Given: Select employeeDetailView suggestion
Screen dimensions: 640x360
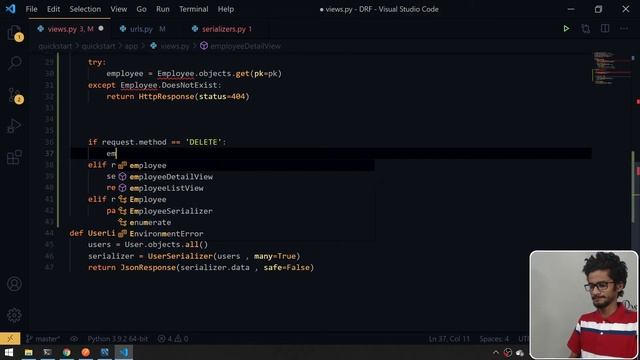Looking at the screenshot, I should point(245,177).
